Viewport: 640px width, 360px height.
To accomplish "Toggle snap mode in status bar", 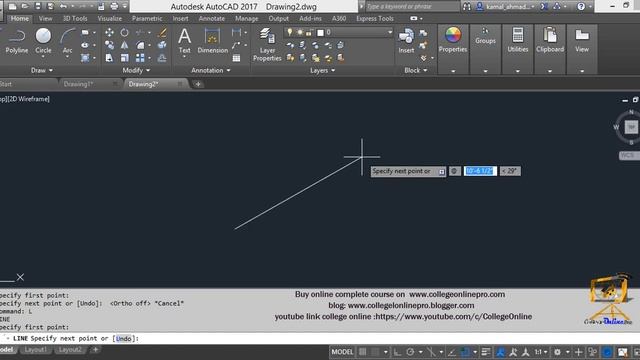I will click(x=375, y=352).
